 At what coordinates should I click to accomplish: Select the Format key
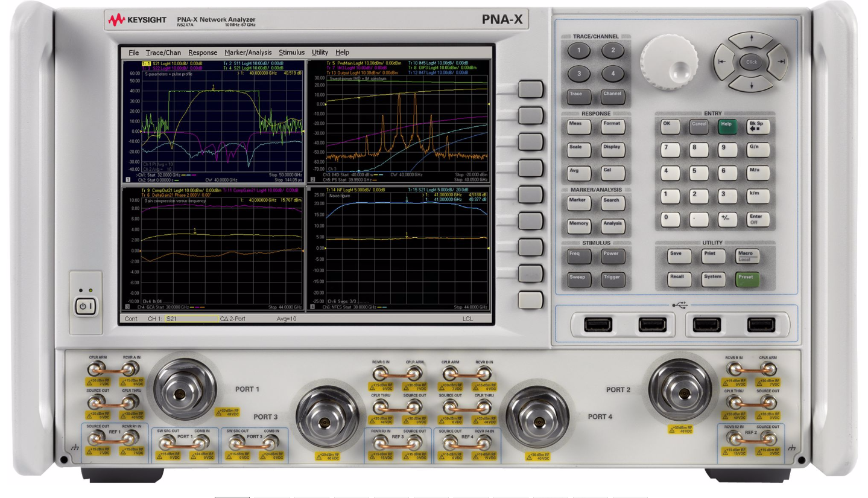(x=612, y=127)
